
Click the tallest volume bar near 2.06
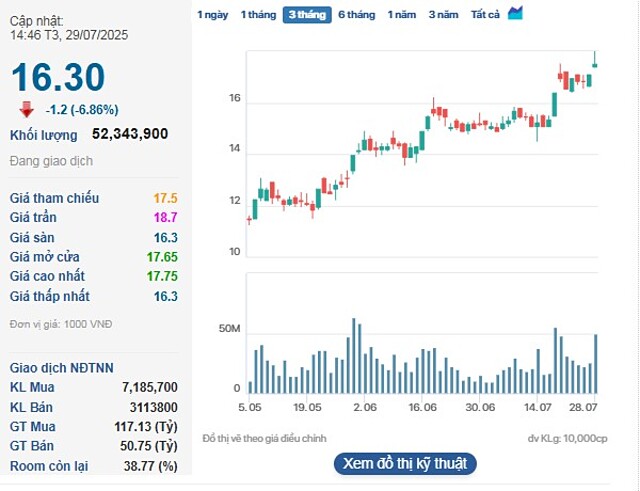click(x=354, y=356)
